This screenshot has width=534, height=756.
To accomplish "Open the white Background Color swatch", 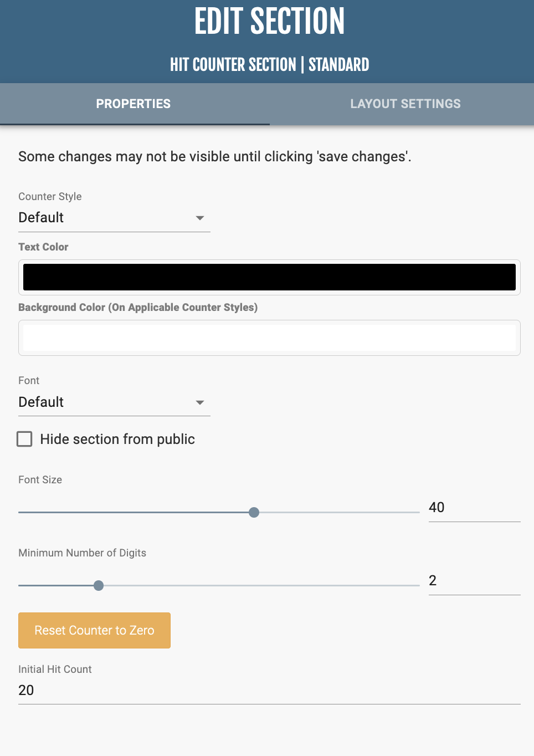I will [269, 338].
